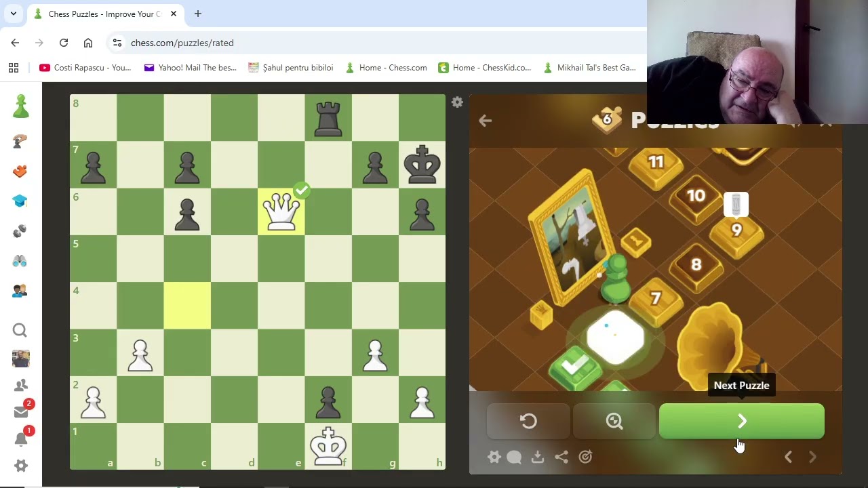Open the Puzzles puzzle-piece sidebar icon

pyautogui.click(x=20, y=171)
